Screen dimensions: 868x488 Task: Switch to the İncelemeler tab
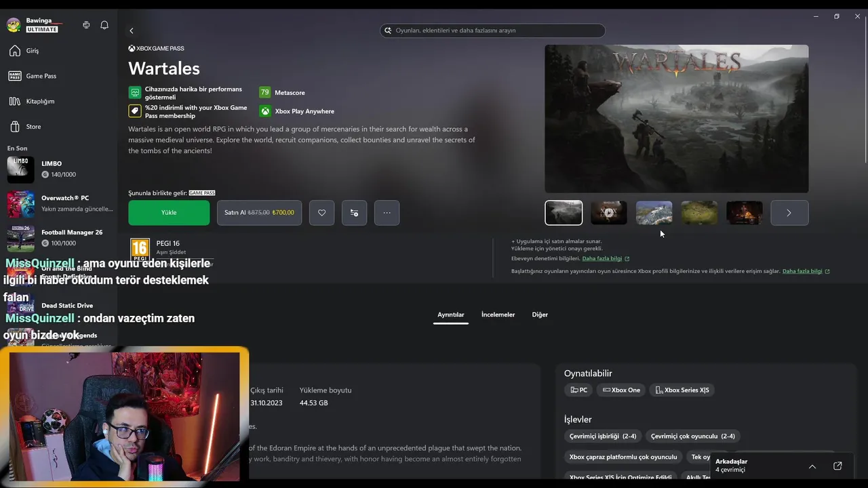pyautogui.click(x=498, y=314)
